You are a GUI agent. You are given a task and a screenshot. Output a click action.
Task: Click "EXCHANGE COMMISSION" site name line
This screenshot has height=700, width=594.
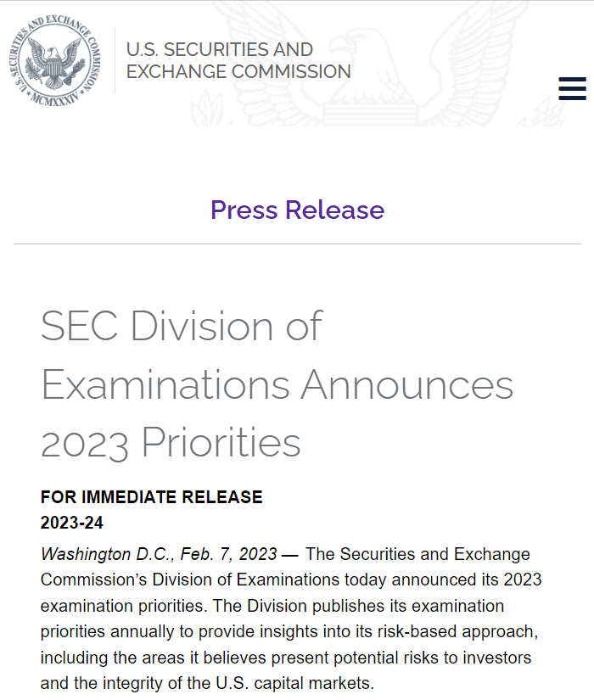[238, 72]
